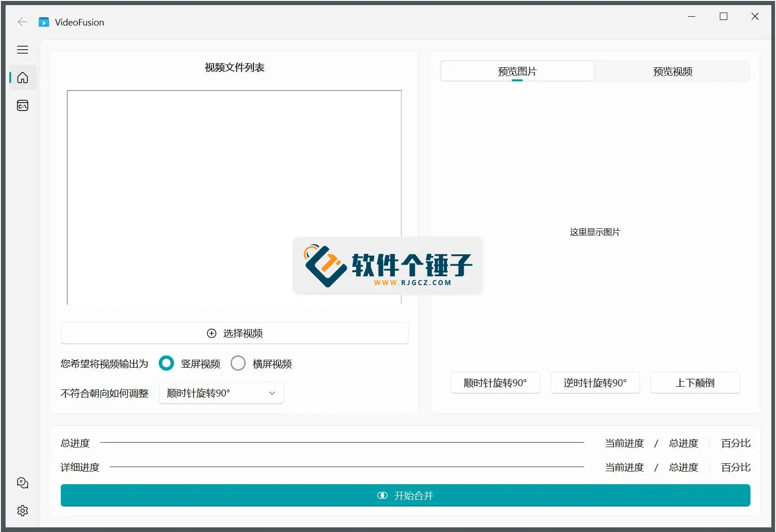The image size is (776, 532).
Task: Click 上下颠倒 button
Action: 695,383
